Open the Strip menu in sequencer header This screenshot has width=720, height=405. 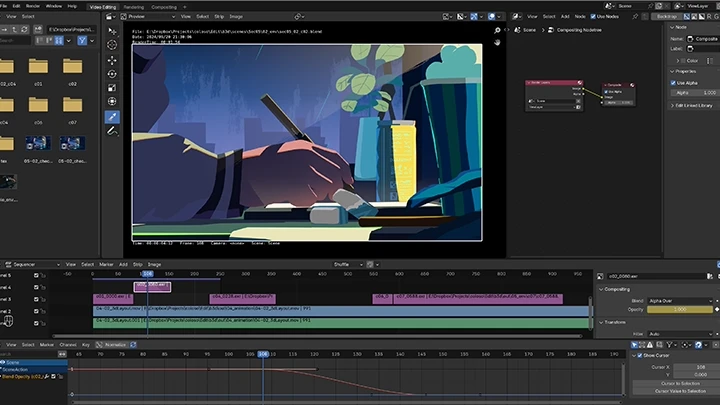137,265
